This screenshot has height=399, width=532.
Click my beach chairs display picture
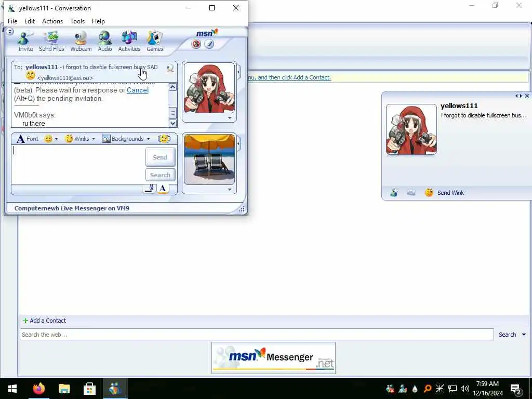(209, 159)
